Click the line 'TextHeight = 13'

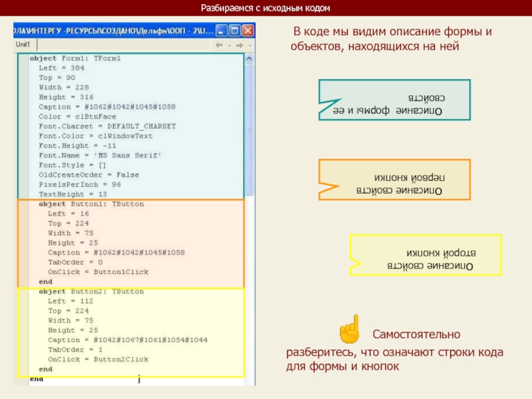click(x=73, y=194)
